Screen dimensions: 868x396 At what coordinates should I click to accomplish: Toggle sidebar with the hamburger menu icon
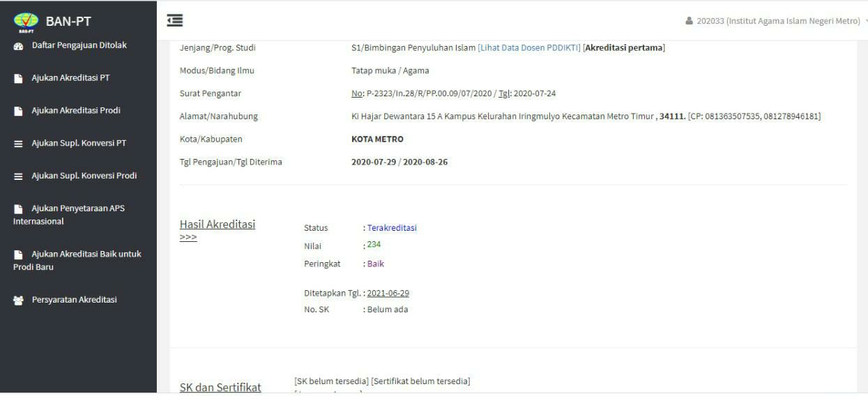(175, 21)
